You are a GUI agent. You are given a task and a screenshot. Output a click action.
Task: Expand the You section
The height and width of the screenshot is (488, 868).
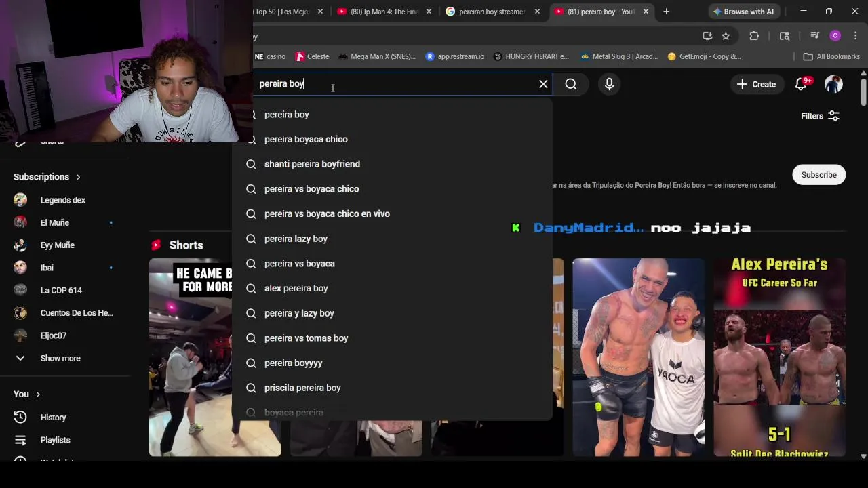pyautogui.click(x=26, y=394)
